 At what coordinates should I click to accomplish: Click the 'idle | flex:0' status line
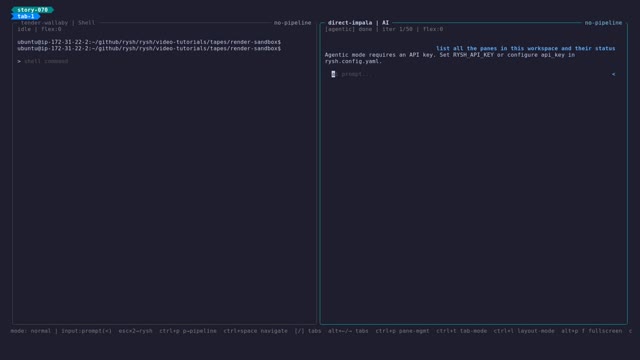click(x=39, y=29)
